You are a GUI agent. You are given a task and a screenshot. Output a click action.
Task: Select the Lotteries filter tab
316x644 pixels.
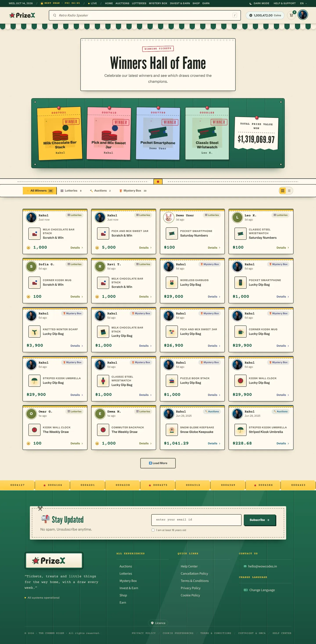71,191
